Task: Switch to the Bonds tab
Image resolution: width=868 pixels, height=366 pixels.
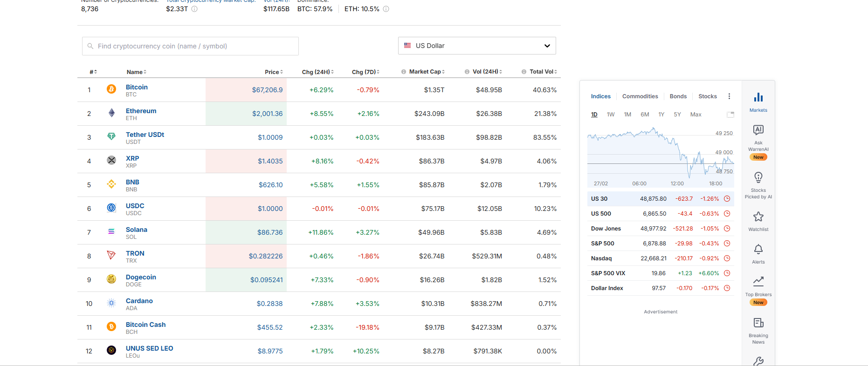Action: (x=678, y=96)
